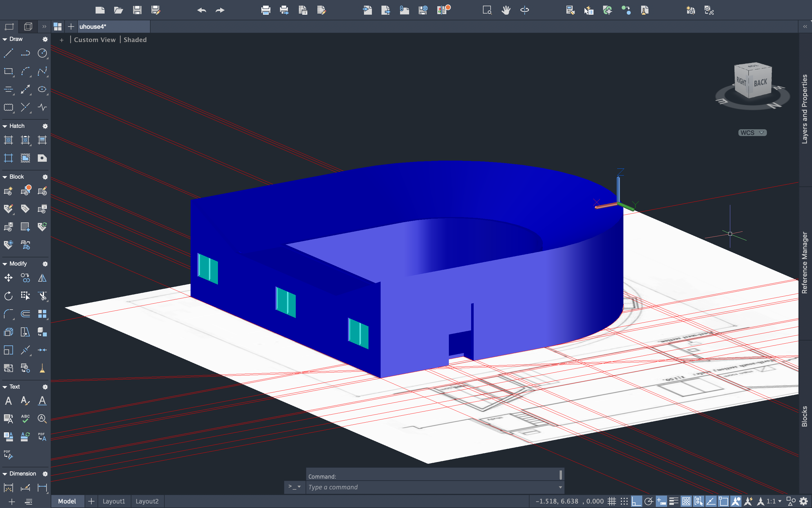Run the Spell Check text tool

coord(25,419)
